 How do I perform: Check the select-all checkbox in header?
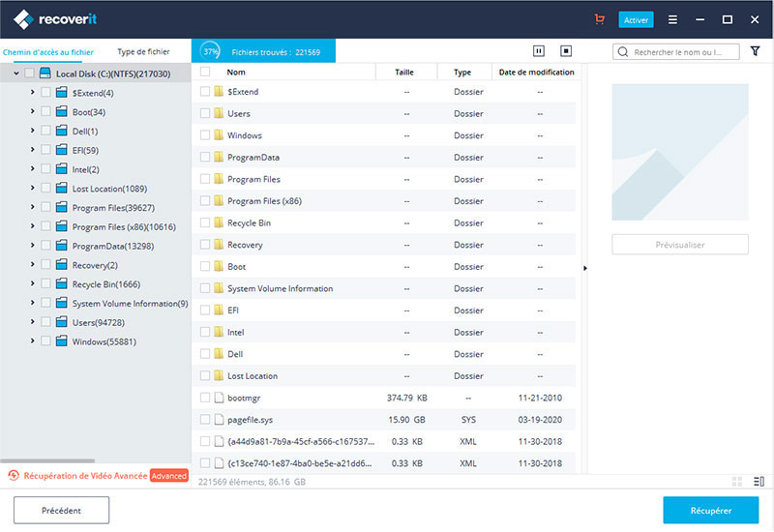205,72
